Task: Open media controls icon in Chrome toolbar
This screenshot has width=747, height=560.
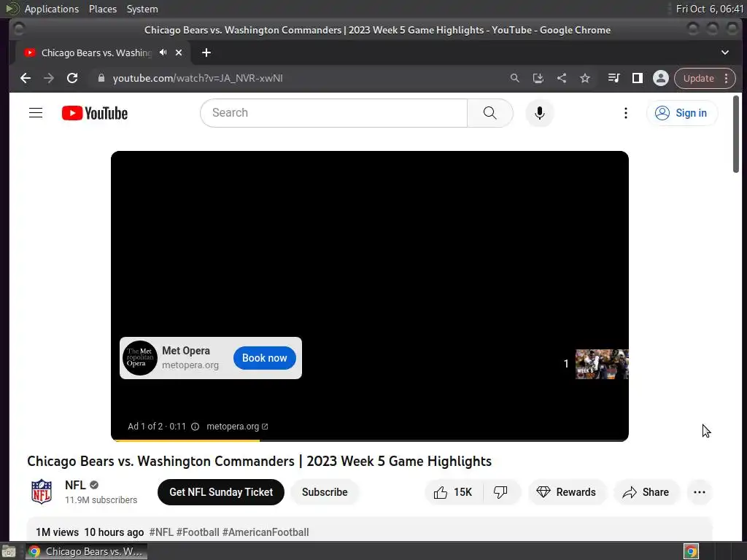Action: 614,78
